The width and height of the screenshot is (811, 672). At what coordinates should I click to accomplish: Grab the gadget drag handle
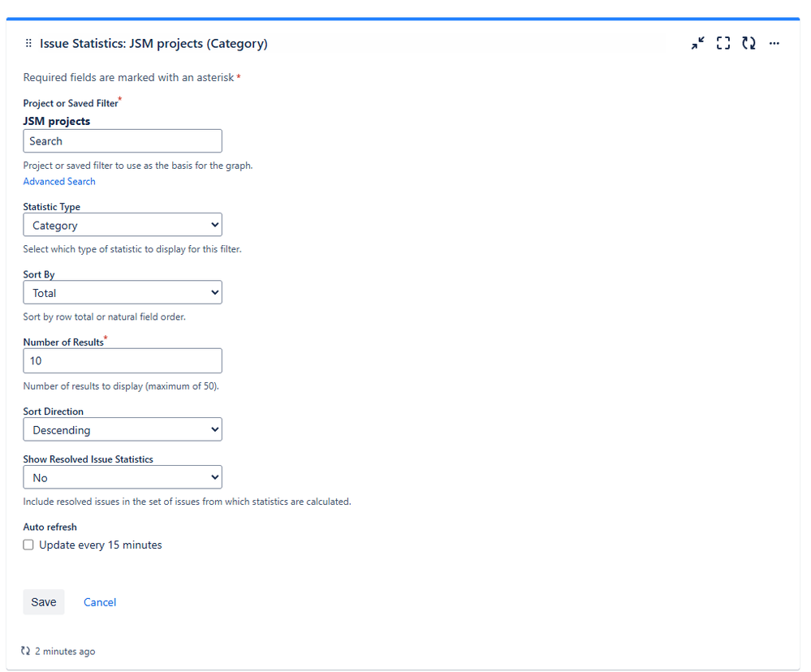click(x=28, y=43)
